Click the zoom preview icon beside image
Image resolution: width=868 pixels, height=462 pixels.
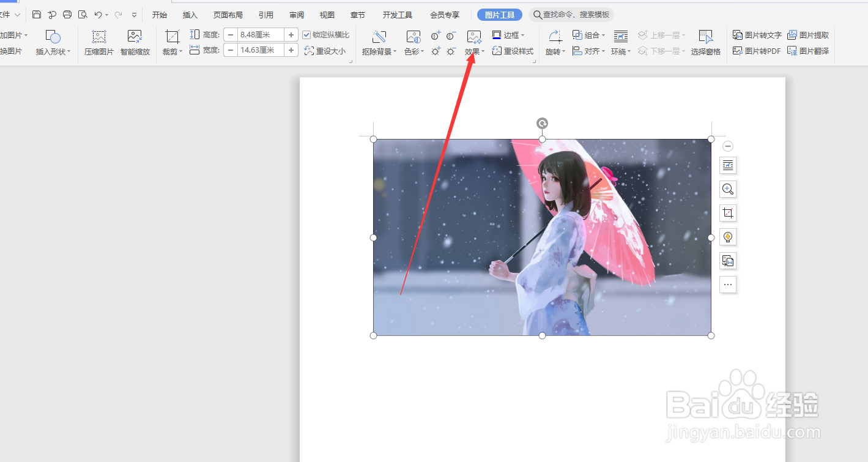pos(728,189)
